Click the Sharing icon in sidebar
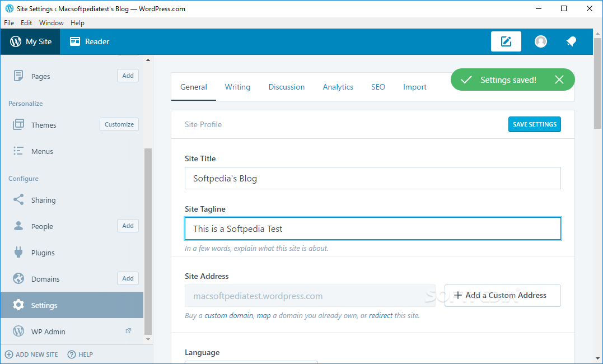The width and height of the screenshot is (603, 364). [x=18, y=200]
